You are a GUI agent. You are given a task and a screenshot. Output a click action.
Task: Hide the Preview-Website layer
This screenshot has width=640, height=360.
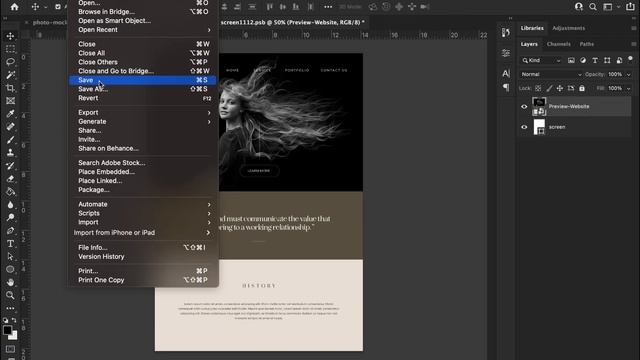[x=524, y=107]
